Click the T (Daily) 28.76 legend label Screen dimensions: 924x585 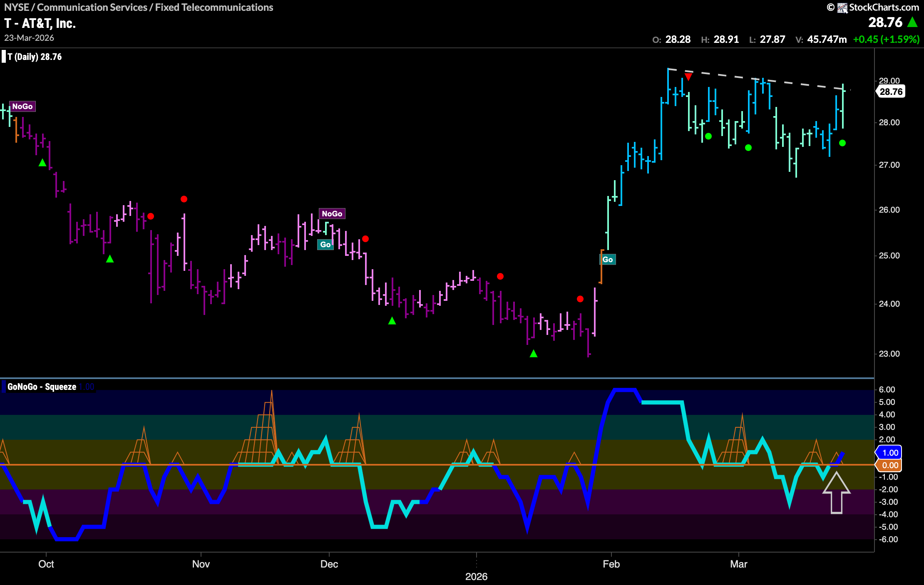click(35, 57)
